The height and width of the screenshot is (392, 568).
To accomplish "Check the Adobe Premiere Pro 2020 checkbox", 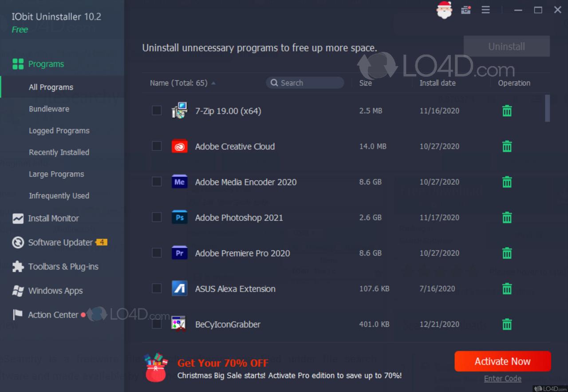I will 157,253.
